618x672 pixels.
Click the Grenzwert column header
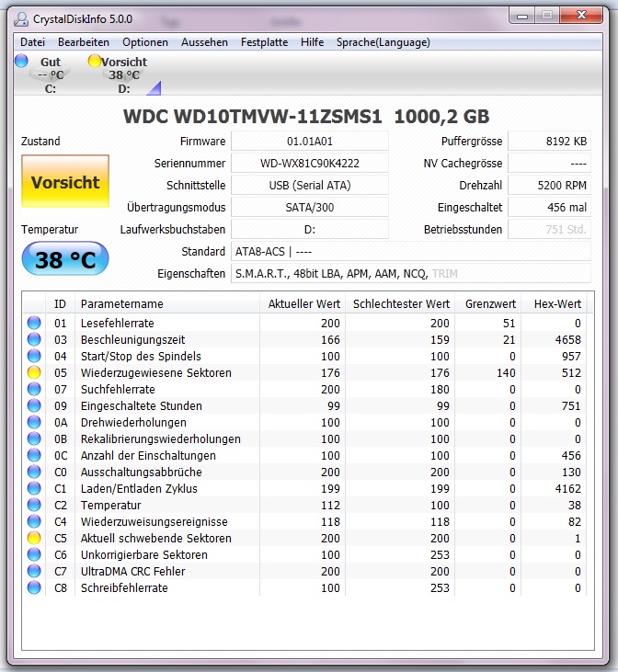coord(488,304)
